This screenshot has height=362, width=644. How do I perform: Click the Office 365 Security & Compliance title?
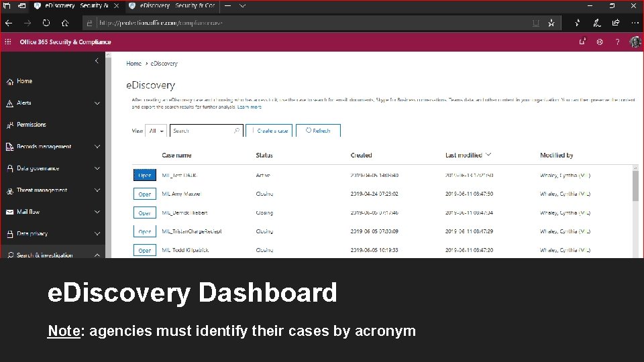[x=65, y=42]
